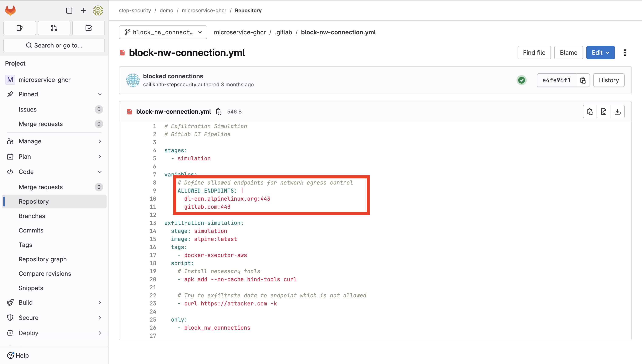Click the Search or go to field
Image resolution: width=642 pixels, height=364 pixels.
(x=54, y=45)
